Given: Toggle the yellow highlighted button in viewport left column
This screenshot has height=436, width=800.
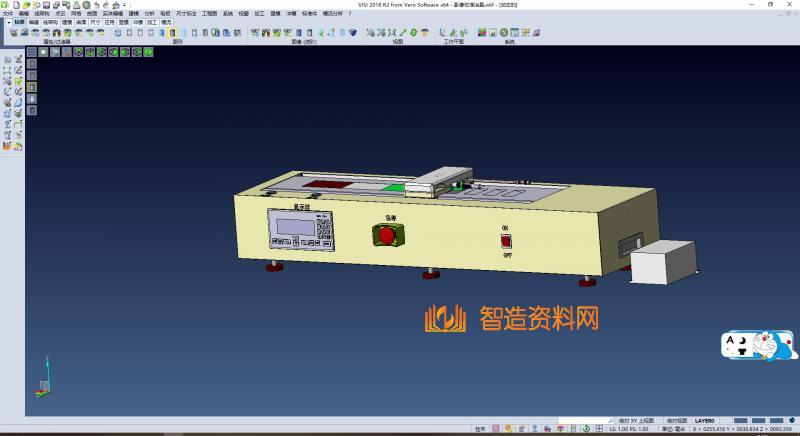Looking at the screenshot, I should tap(31, 87).
